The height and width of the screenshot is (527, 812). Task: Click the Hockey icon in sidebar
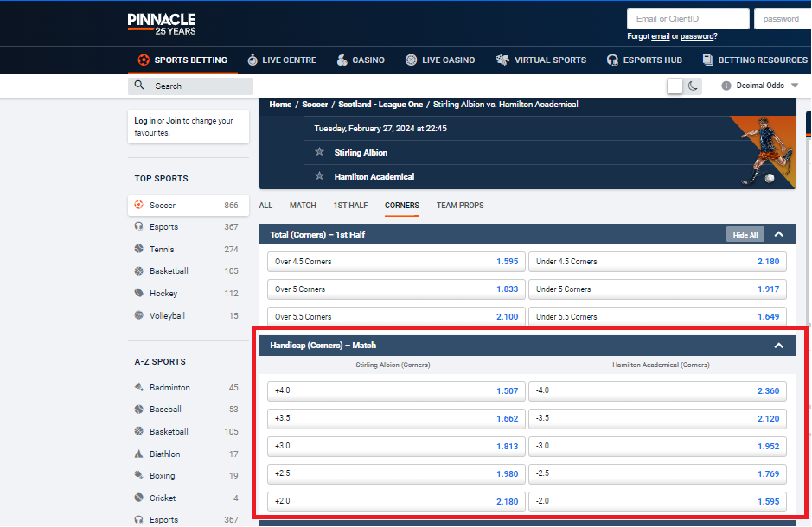(x=138, y=293)
